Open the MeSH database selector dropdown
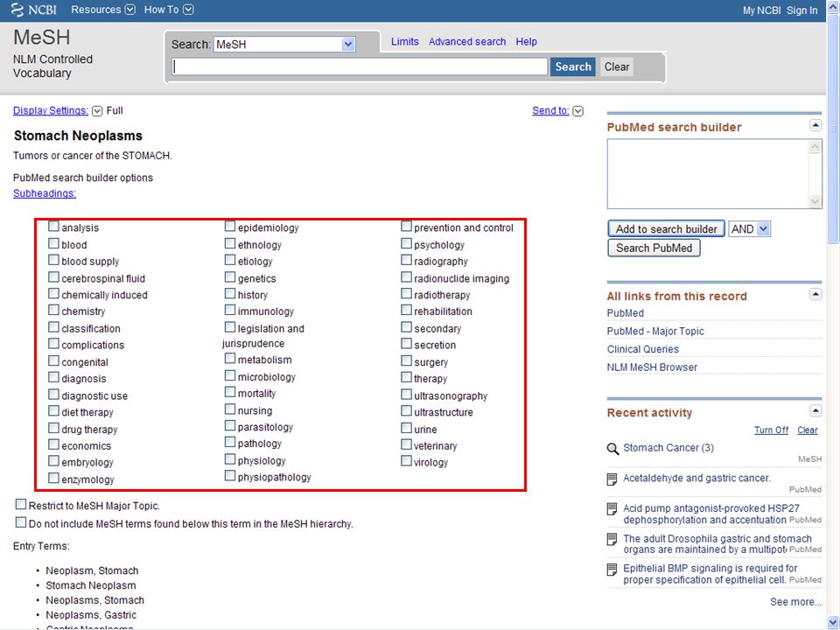840x630 pixels. pyautogui.click(x=348, y=45)
